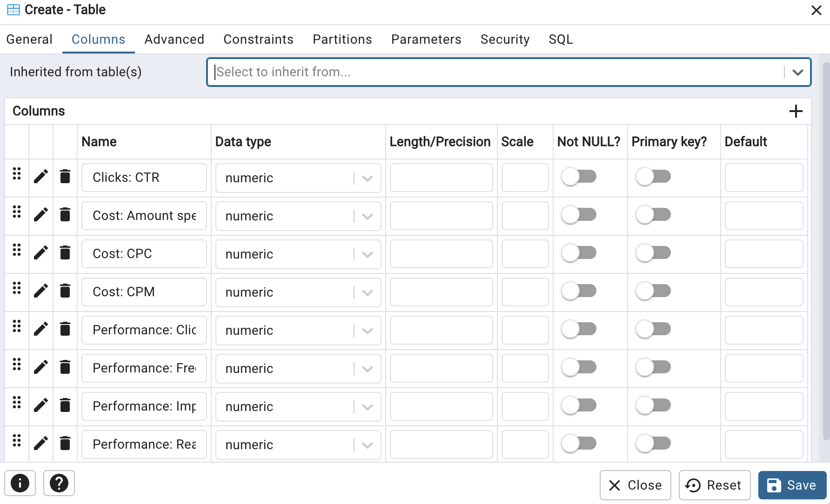Edit the Clicks: CTR row with pencil
830x504 pixels.
(41, 177)
